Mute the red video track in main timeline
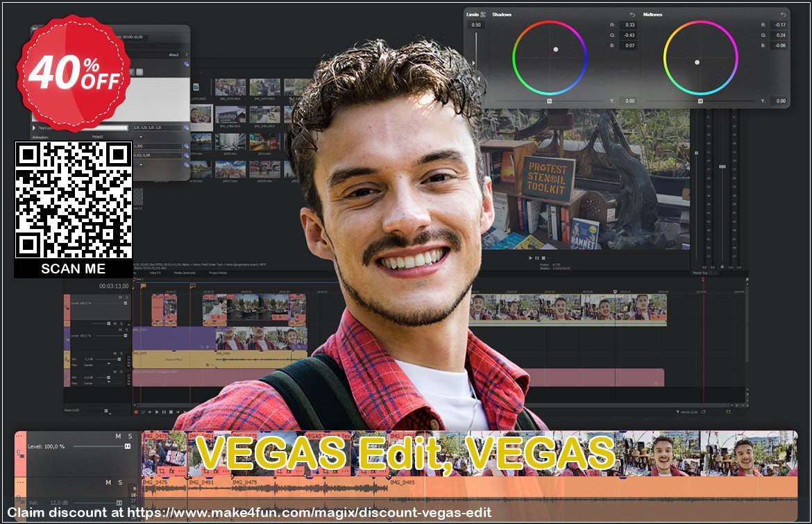812x524 pixels. tap(120, 297)
